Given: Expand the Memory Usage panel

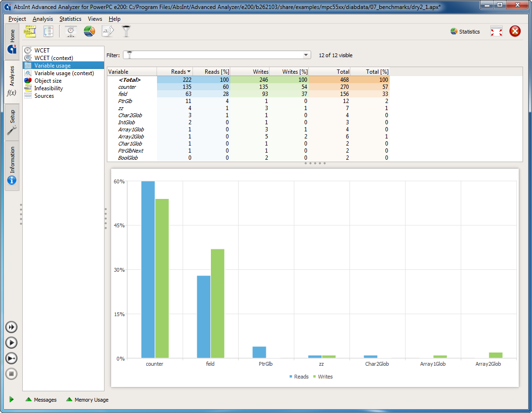Looking at the screenshot, I should [x=87, y=400].
